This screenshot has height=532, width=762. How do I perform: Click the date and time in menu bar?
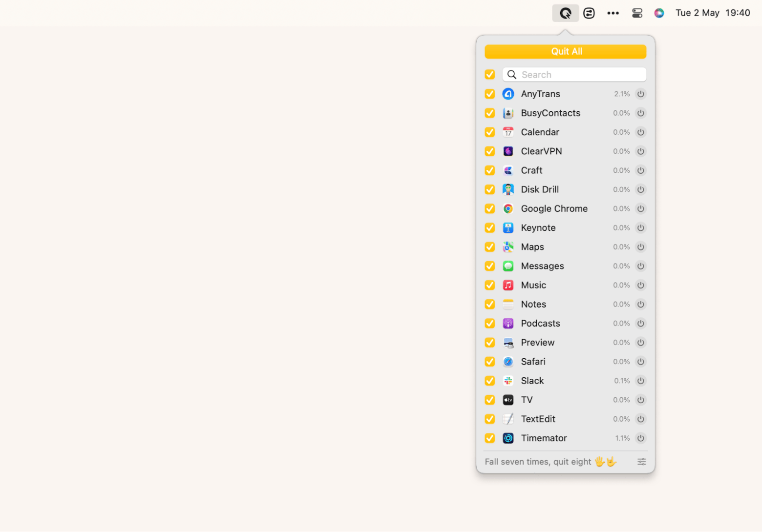(x=712, y=13)
